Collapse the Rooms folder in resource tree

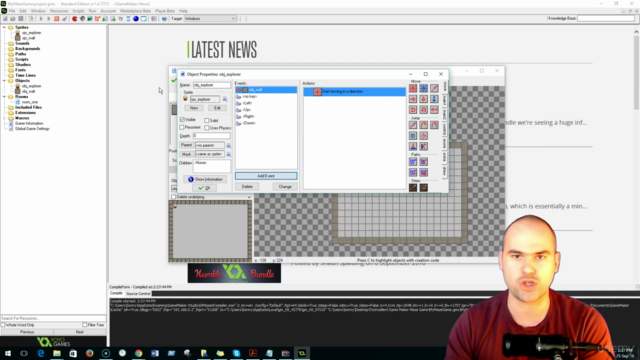(4, 97)
